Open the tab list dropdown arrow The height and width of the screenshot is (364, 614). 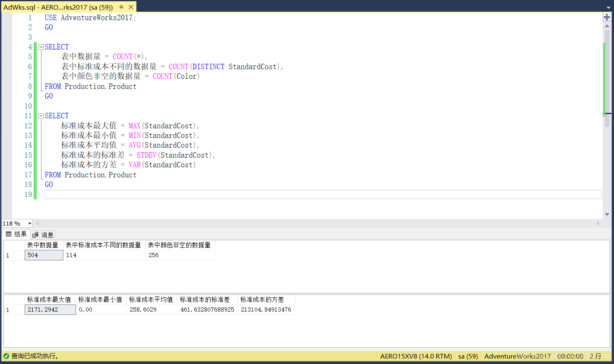click(609, 8)
